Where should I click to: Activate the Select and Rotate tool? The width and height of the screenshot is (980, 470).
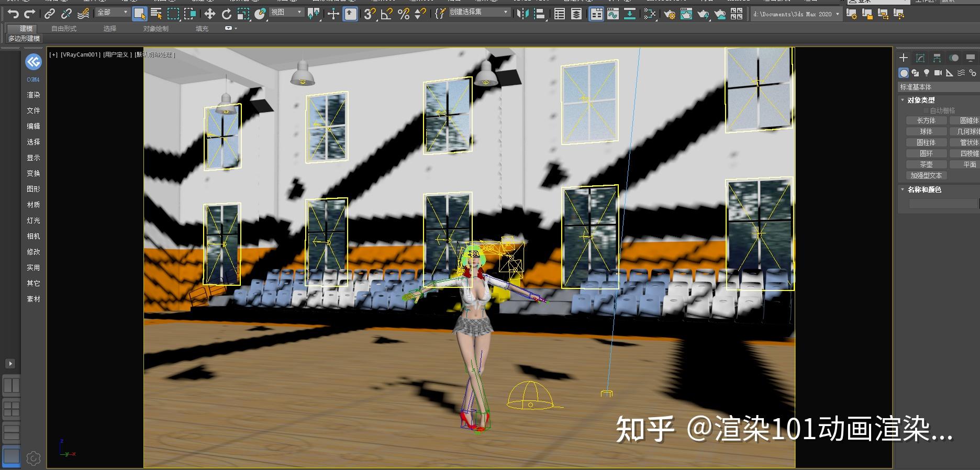(226, 14)
